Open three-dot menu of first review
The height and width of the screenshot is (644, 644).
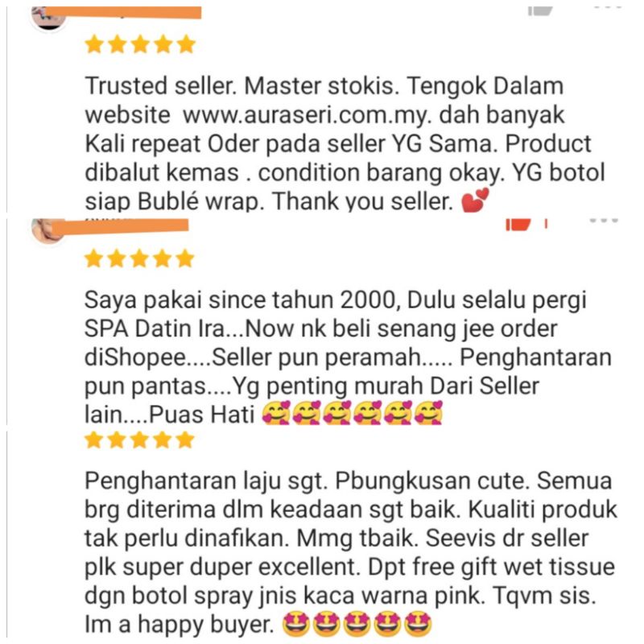tap(609, 8)
